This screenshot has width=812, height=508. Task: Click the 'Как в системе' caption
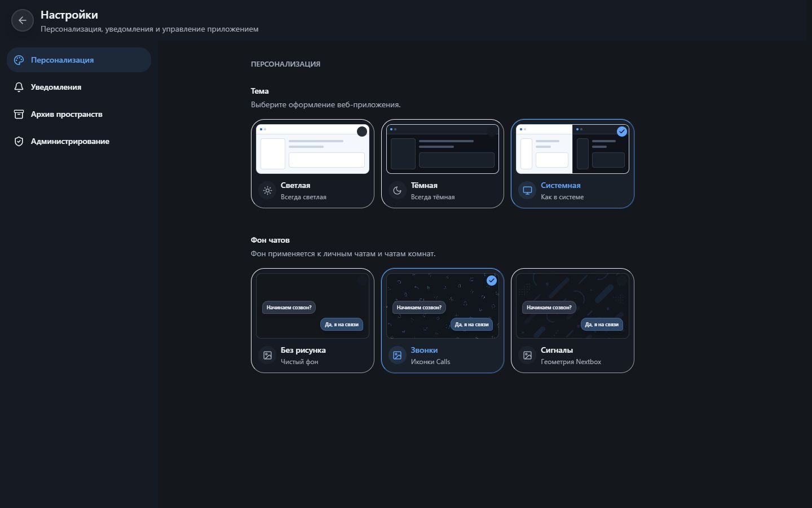coord(562,197)
